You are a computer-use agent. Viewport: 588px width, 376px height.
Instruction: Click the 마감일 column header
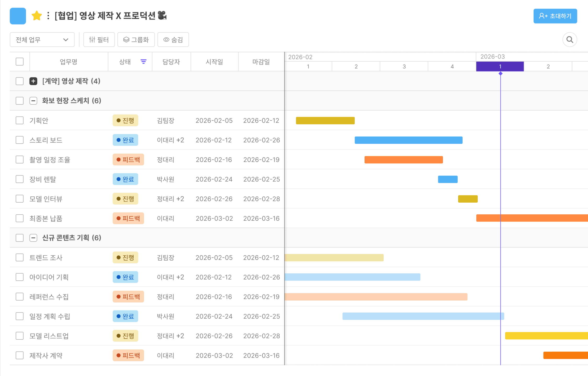coord(261,62)
